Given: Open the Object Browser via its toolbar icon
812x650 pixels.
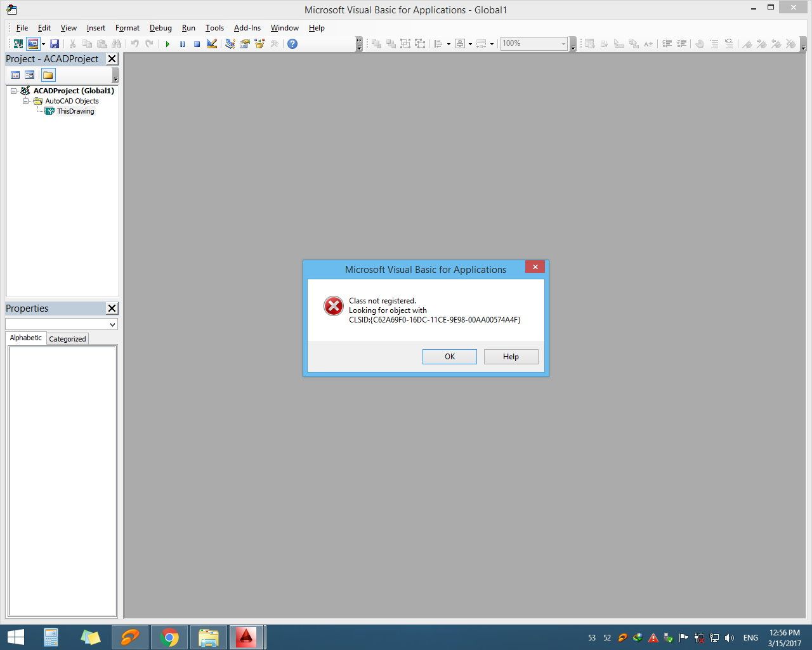Looking at the screenshot, I should click(x=259, y=43).
